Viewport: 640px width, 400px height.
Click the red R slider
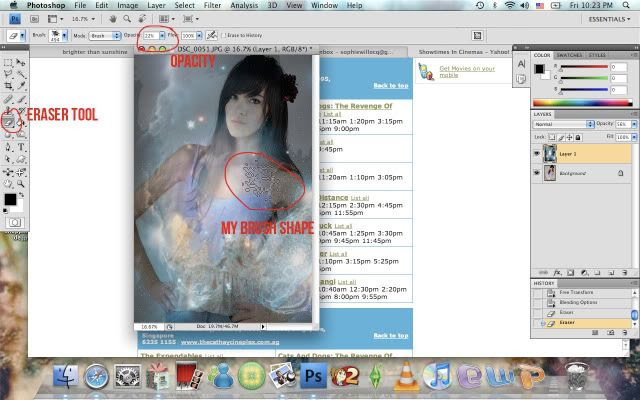click(x=584, y=67)
